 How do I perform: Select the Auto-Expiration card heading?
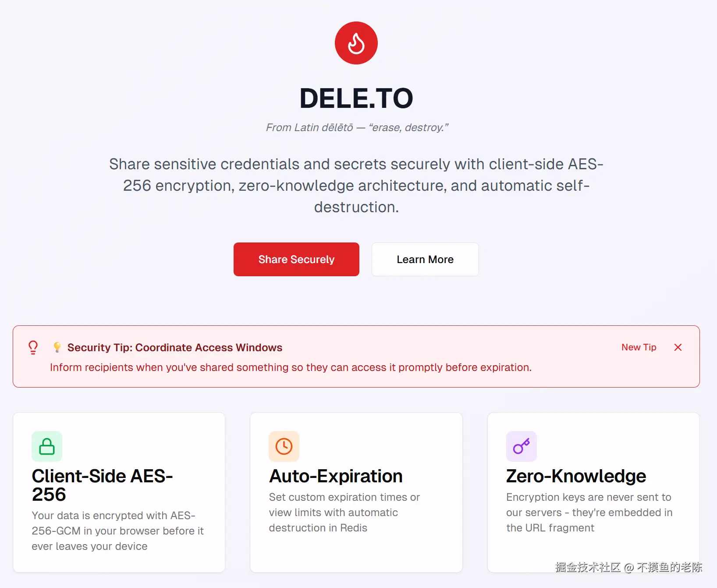tap(336, 476)
